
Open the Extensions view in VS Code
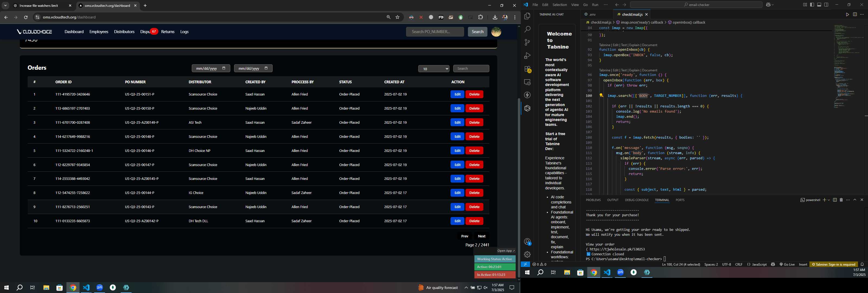(x=527, y=69)
